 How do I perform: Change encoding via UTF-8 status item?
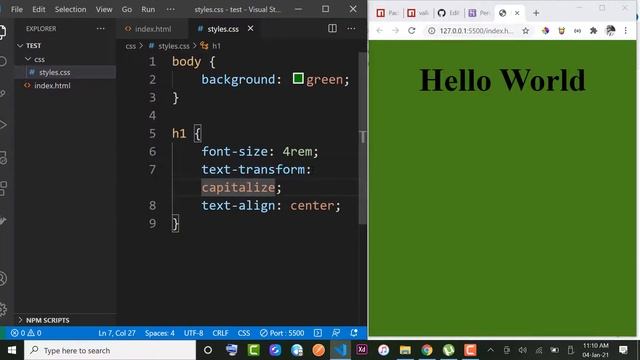(193, 333)
